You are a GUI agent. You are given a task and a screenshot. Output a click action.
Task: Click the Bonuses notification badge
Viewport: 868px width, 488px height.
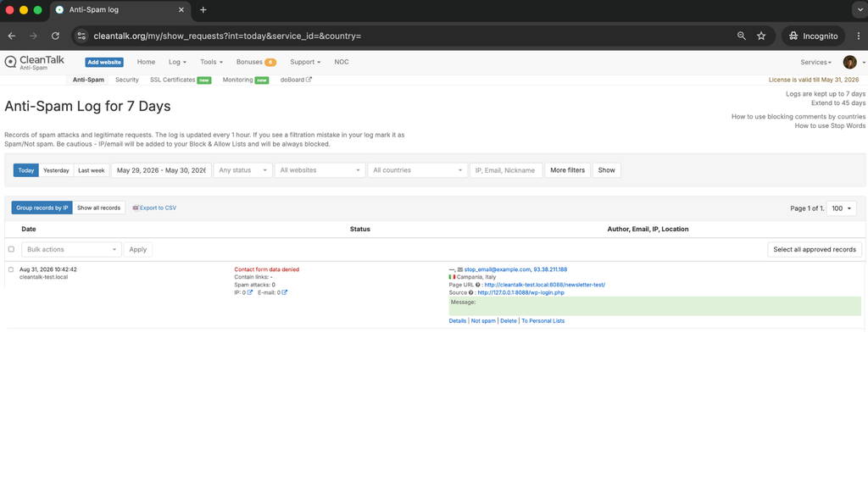[x=270, y=63]
